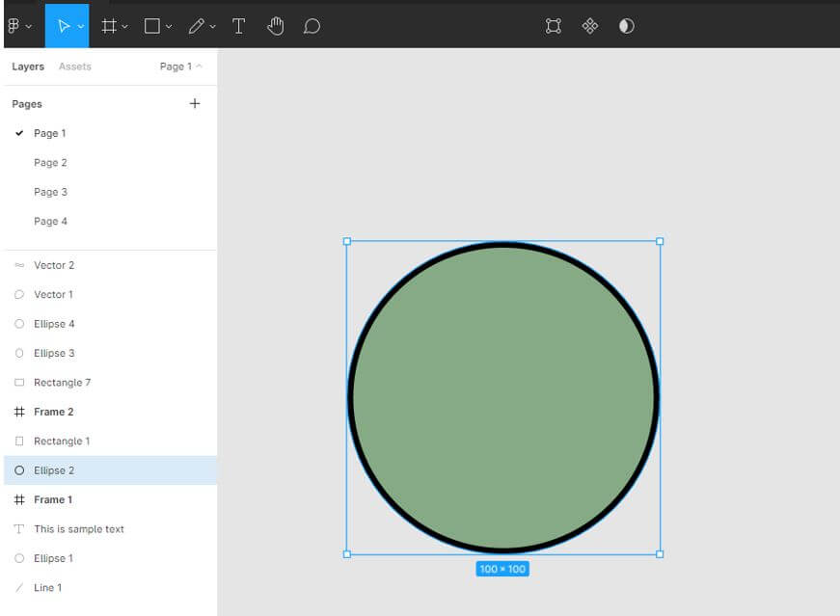Select the Text tool
The image size is (840, 616).
pos(239,26)
